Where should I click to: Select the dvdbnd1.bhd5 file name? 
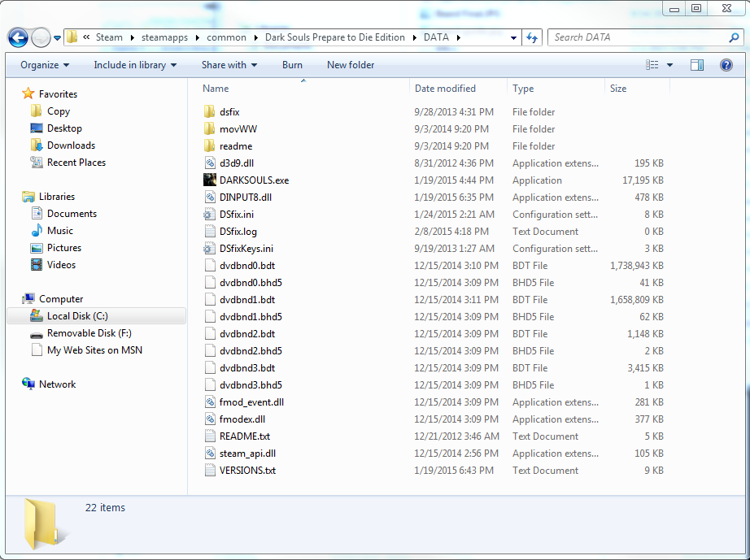251,317
